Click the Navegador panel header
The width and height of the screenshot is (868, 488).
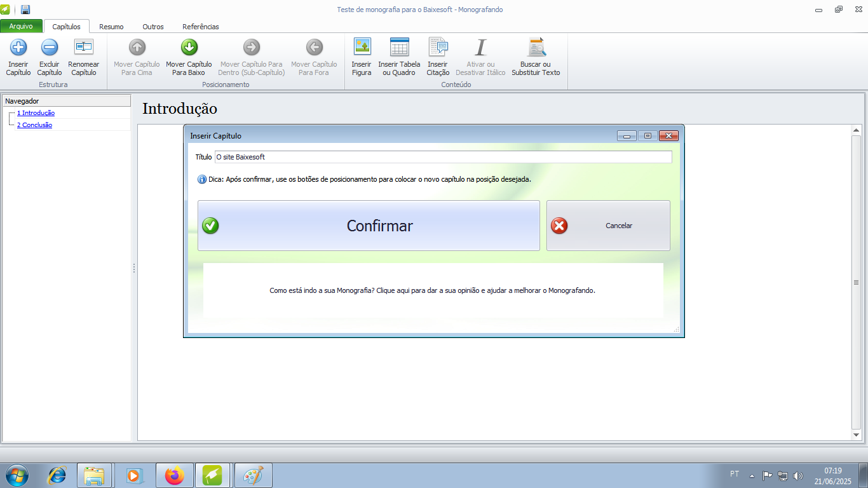click(x=67, y=101)
